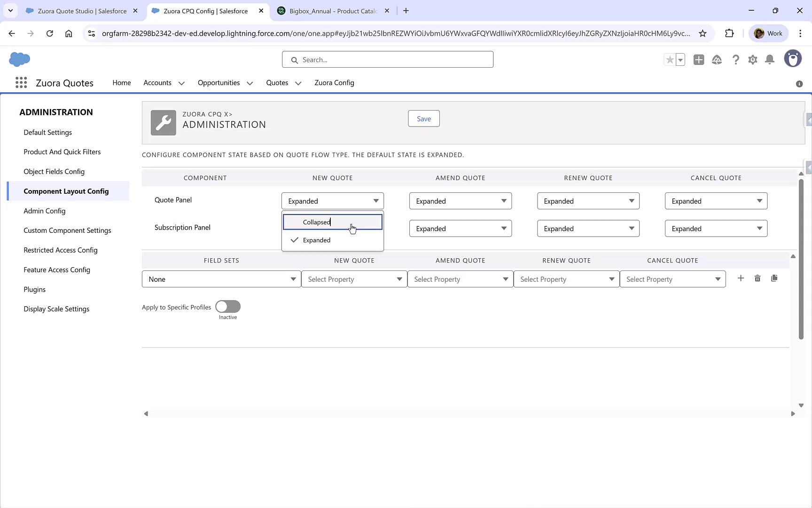
Task: Open the Restricted Access Config page
Action: tap(60, 250)
